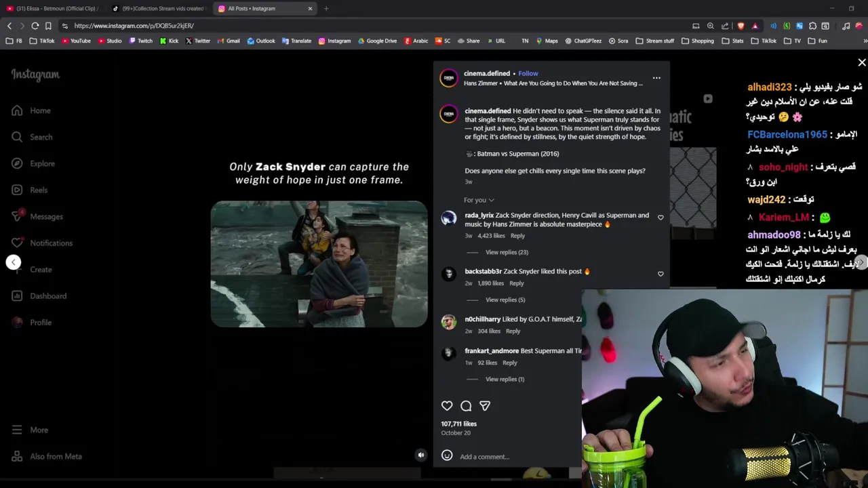Reload the current page
This screenshot has width=868, height=488.
(x=35, y=26)
